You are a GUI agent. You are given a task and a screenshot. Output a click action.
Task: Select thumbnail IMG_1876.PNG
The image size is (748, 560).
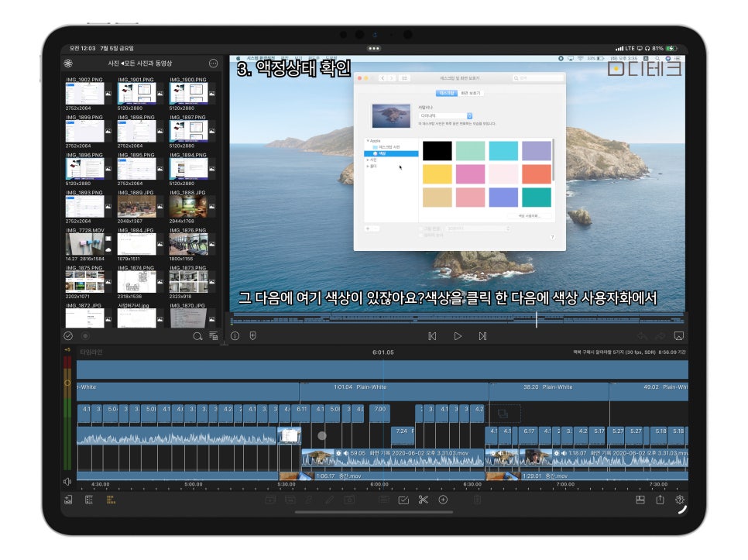[189, 244]
